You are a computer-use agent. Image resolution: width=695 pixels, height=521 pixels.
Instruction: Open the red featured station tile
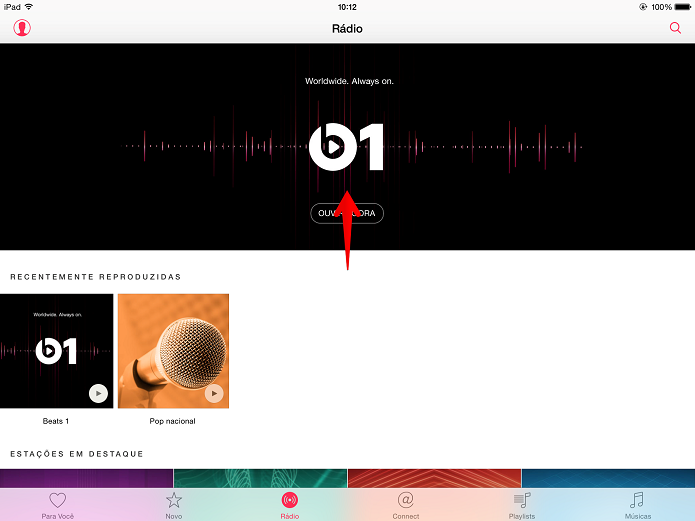tap(434, 478)
